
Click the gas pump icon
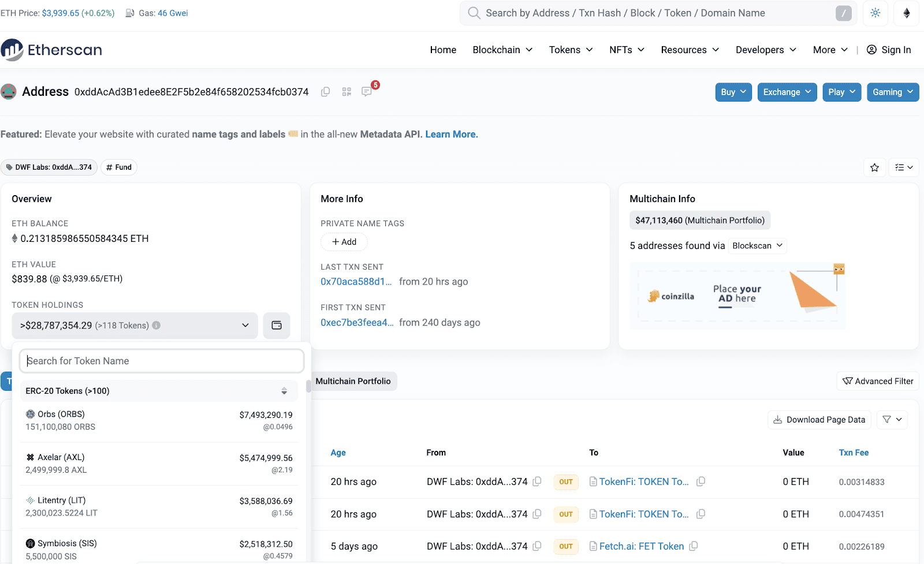130,13
